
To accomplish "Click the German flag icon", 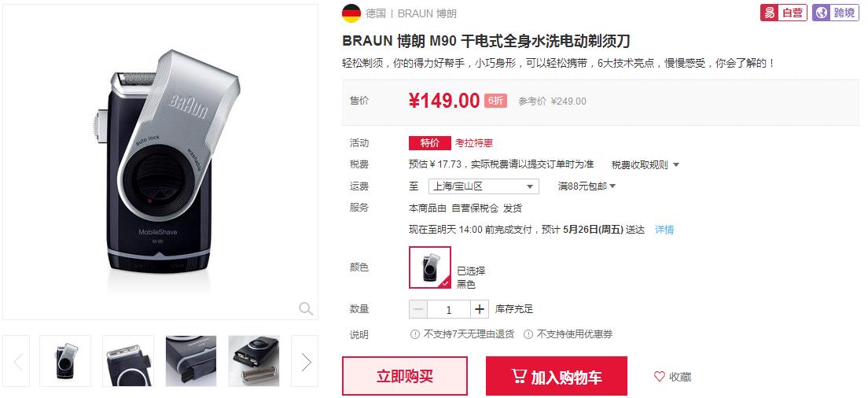I will click(x=351, y=13).
